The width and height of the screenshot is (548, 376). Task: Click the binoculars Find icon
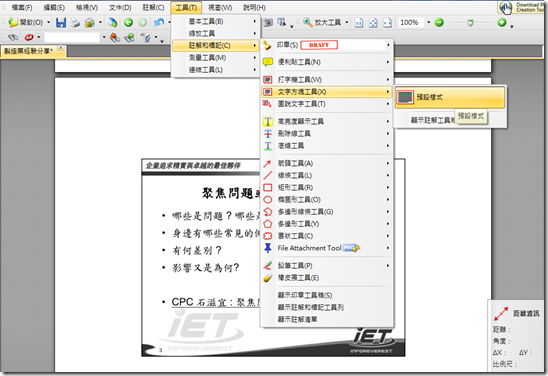[13, 37]
